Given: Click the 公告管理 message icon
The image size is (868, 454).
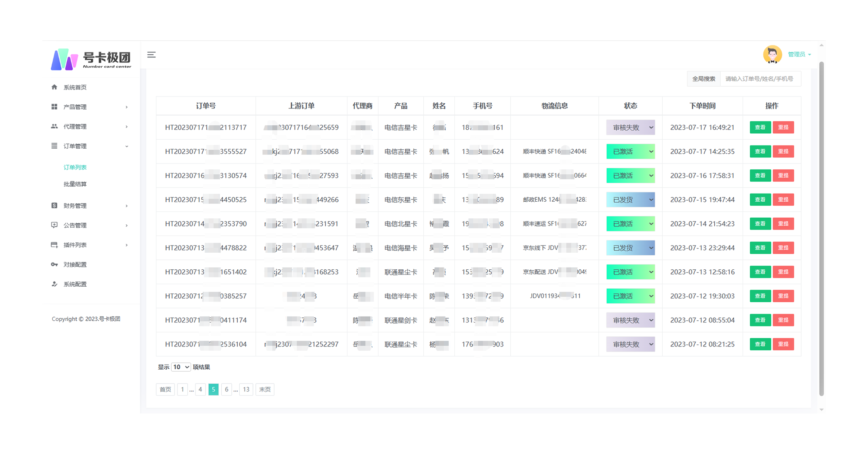Looking at the screenshot, I should click(x=54, y=225).
